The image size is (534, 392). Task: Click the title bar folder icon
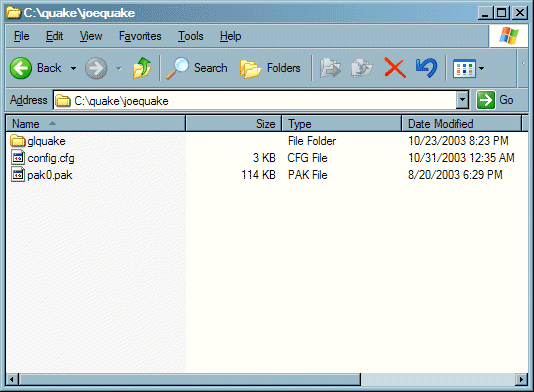click(14, 13)
